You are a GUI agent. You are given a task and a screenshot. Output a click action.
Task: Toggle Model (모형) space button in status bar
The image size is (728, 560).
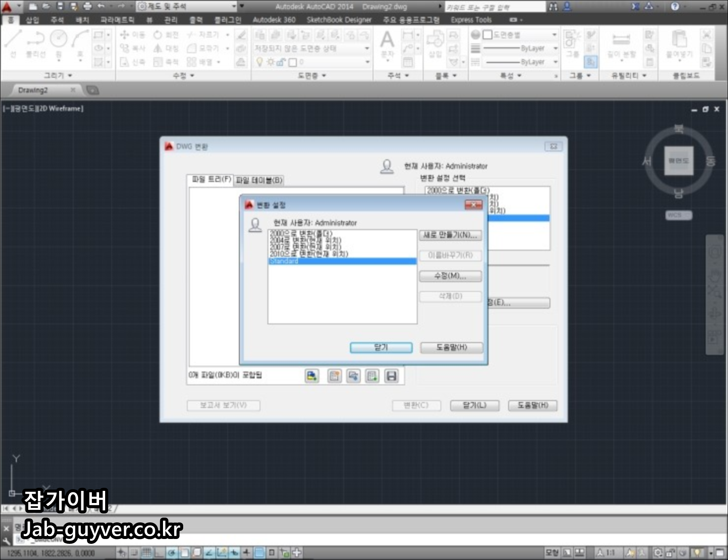coord(552,552)
